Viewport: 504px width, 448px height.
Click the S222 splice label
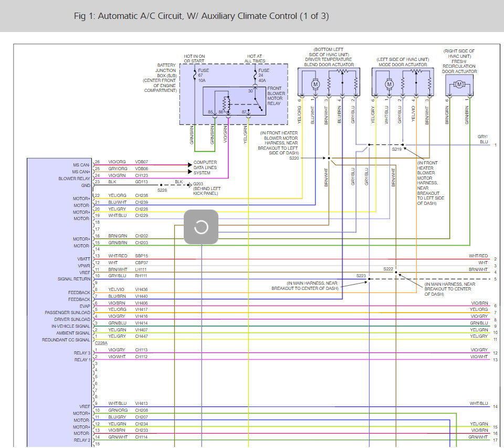click(388, 268)
